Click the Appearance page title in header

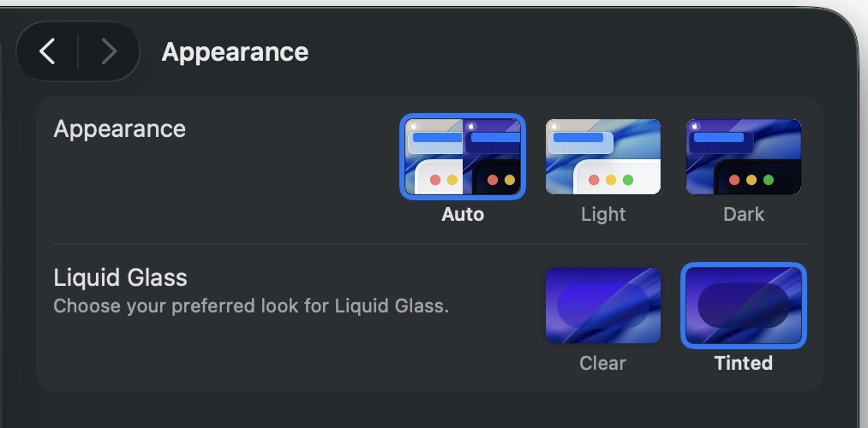(x=235, y=52)
